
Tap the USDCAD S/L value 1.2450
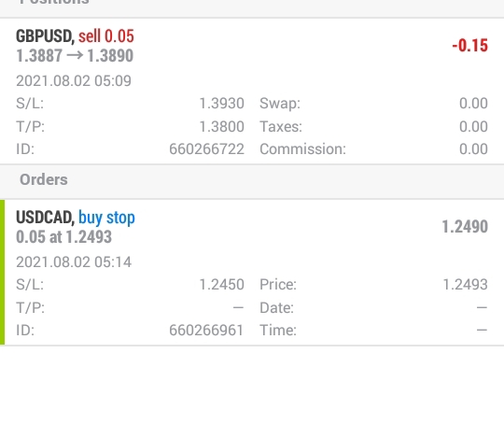(222, 285)
